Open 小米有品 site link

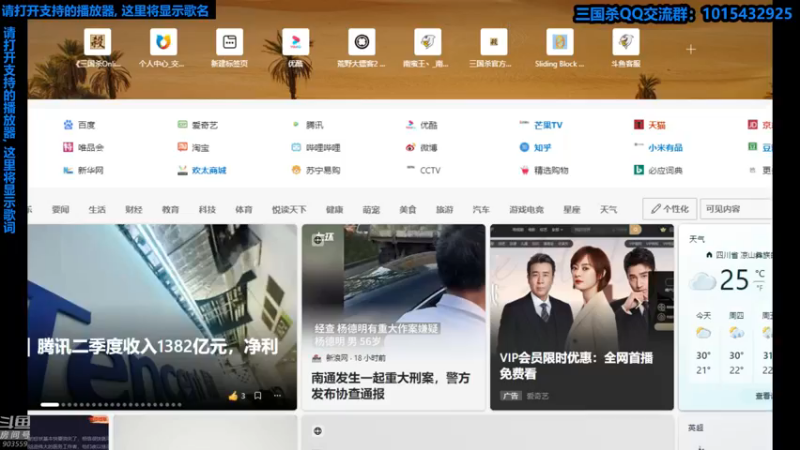click(x=658, y=147)
